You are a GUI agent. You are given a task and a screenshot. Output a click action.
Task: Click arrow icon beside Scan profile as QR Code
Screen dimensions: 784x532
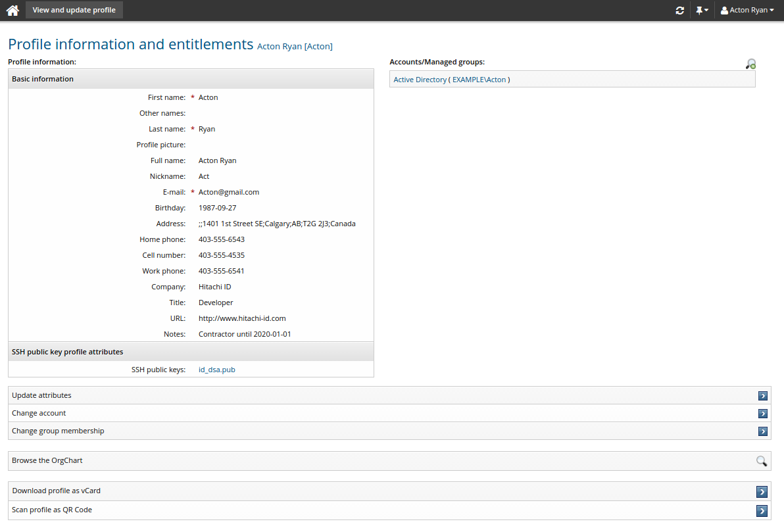pos(762,510)
